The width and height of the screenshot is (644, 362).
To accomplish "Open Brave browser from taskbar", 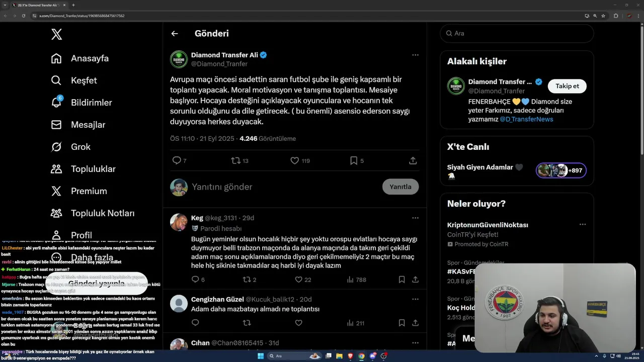I will tap(350, 356).
